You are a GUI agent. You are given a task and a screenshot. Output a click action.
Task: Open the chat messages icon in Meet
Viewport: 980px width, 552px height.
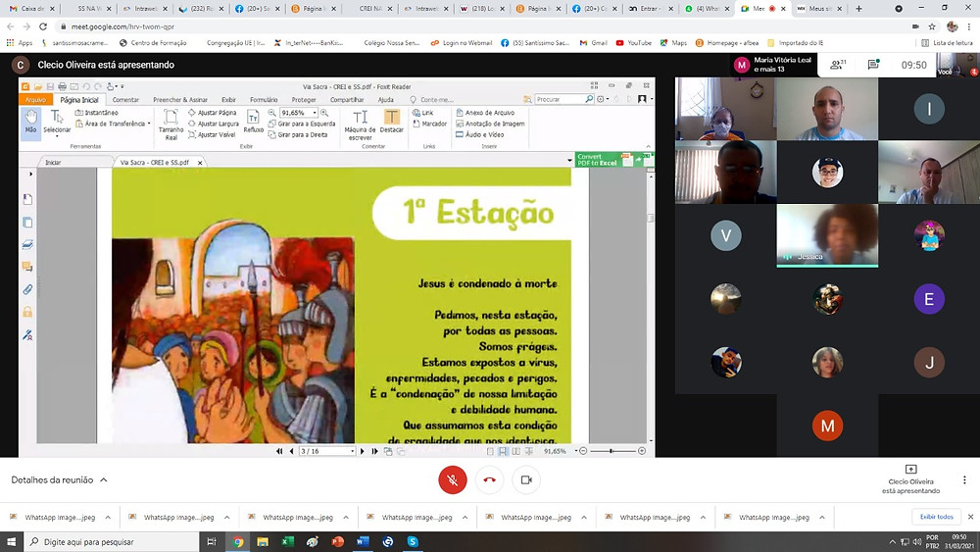(874, 65)
